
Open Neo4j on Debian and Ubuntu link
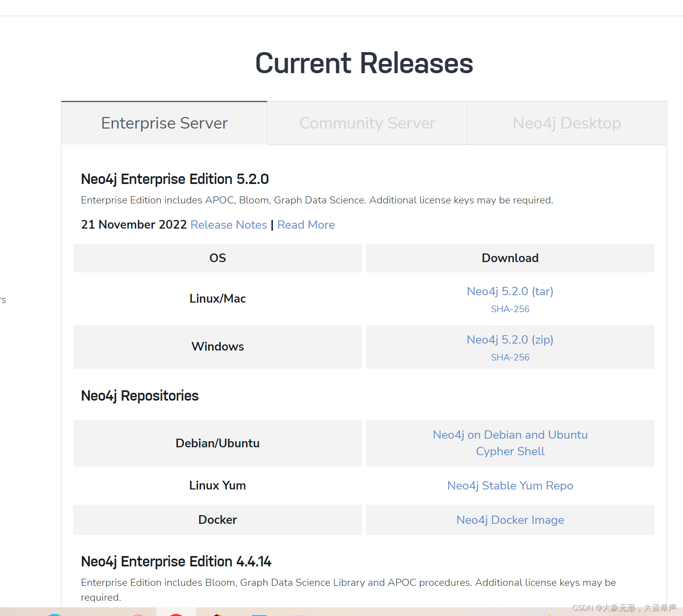(x=510, y=435)
